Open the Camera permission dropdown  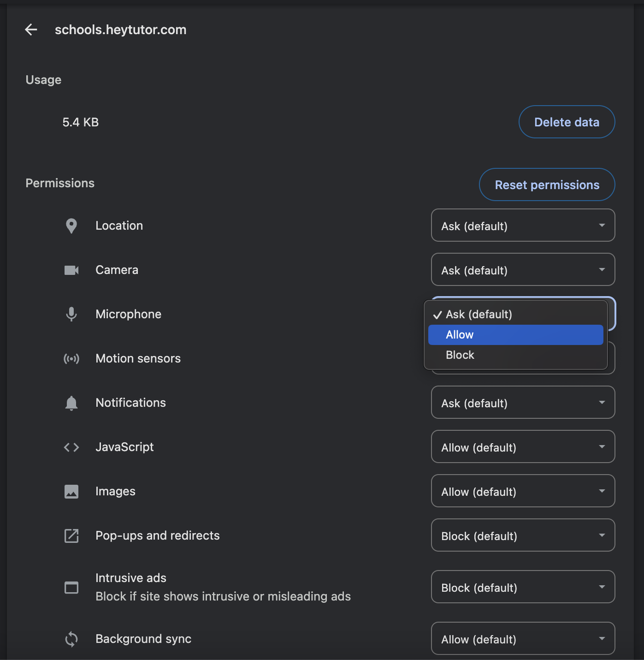(523, 269)
